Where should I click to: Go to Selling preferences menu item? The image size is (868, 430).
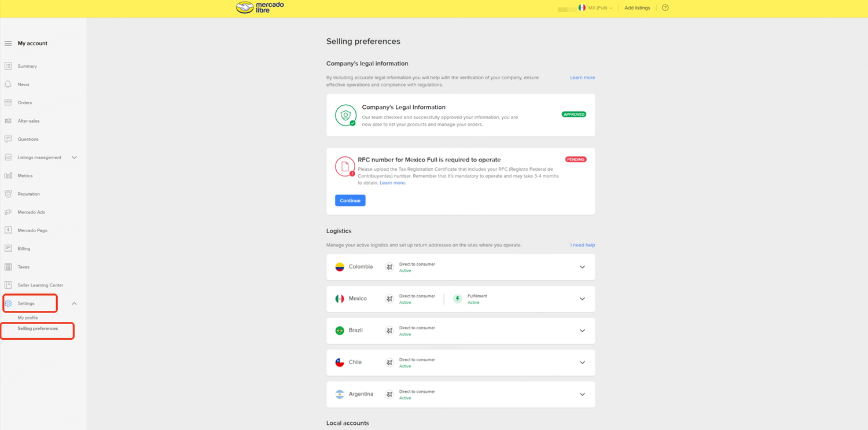click(x=38, y=329)
